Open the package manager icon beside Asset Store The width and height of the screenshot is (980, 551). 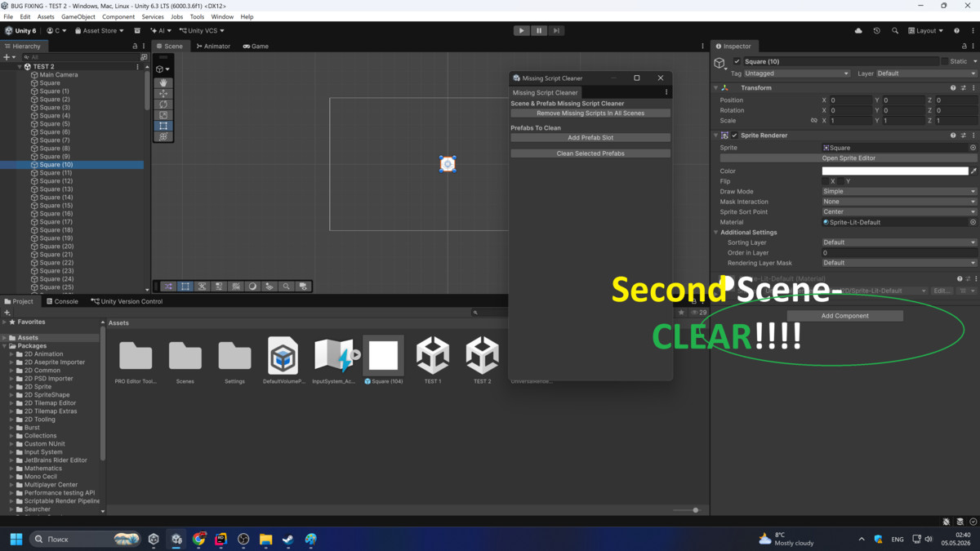click(137, 30)
